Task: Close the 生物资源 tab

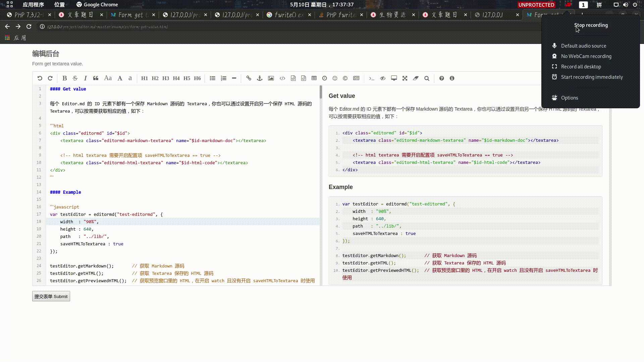Action: point(413,15)
